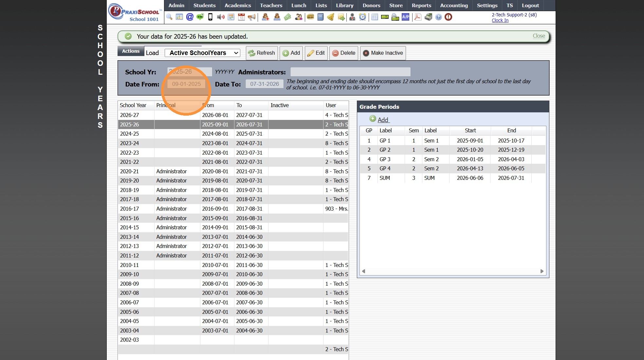This screenshot has height=360, width=644.
Task: Click the Make Inactive button
Action: (x=383, y=53)
